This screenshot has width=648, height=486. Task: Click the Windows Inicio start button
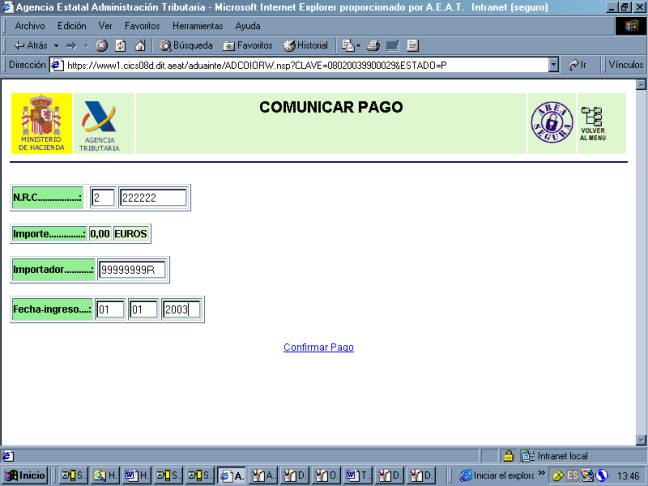pyautogui.click(x=26, y=475)
